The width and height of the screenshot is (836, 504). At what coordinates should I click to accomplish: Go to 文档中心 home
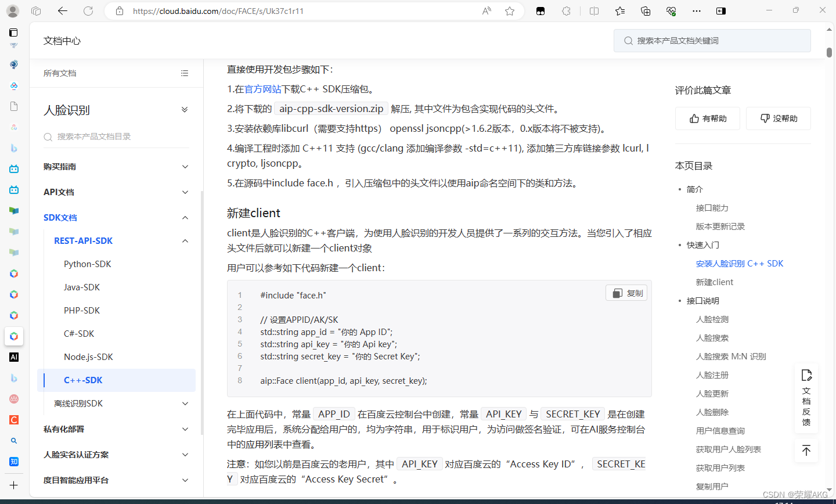tap(62, 41)
